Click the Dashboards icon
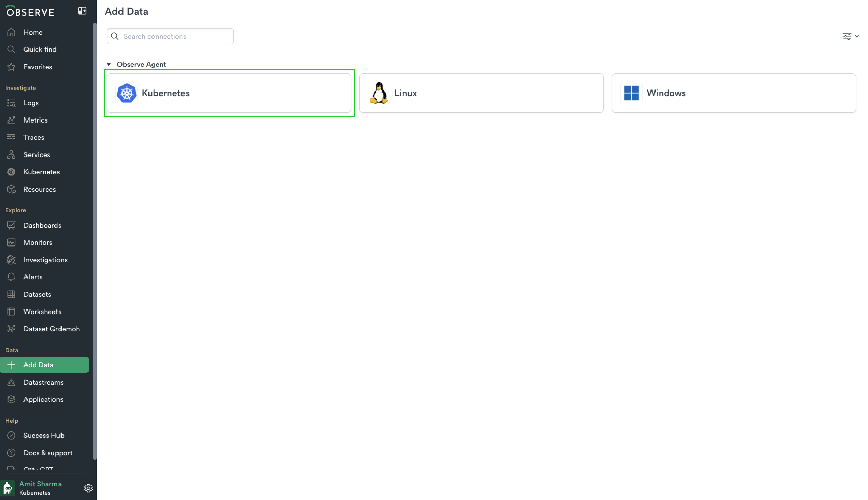 pyautogui.click(x=11, y=225)
